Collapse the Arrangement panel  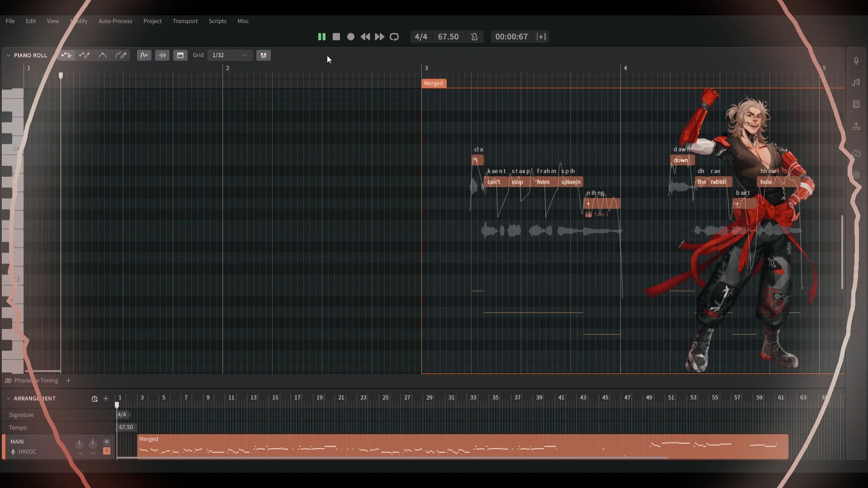pos(8,399)
